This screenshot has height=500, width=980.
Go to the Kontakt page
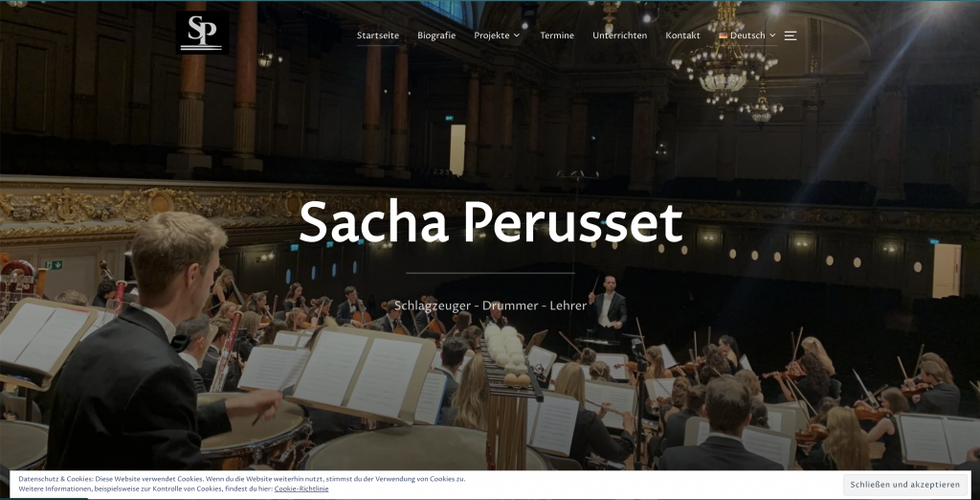pos(682,35)
